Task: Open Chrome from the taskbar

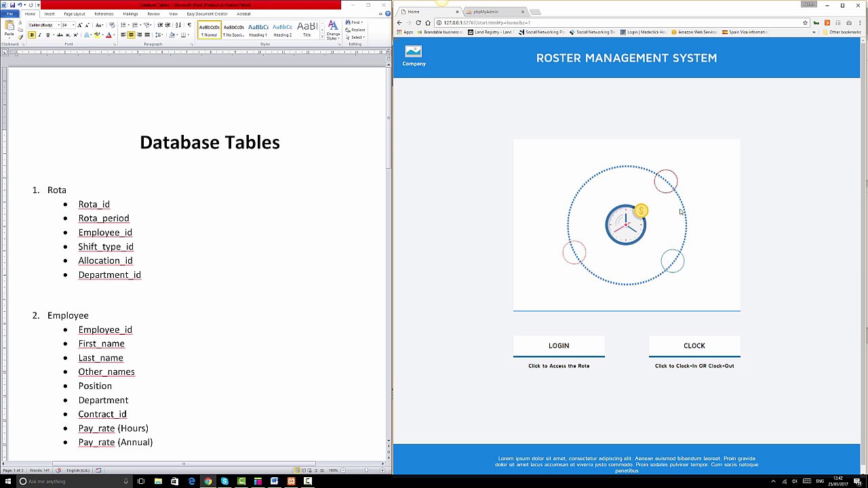Action: click(x=208, y=481)
